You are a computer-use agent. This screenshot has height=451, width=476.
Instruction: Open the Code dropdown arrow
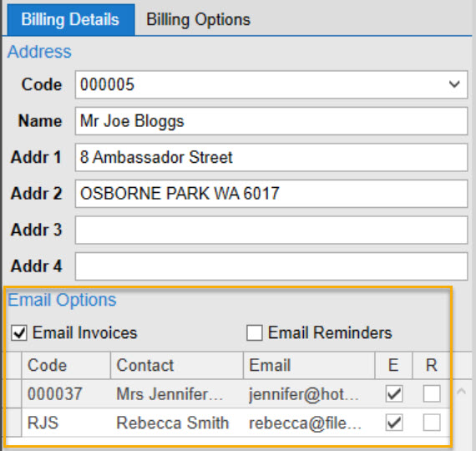click(454, 84)
